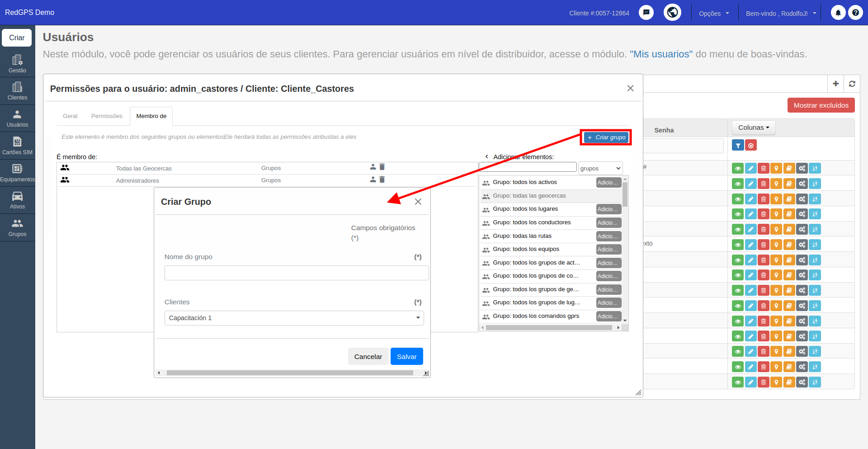Click the red trash icon in first table row

click(x=764, y=168)
